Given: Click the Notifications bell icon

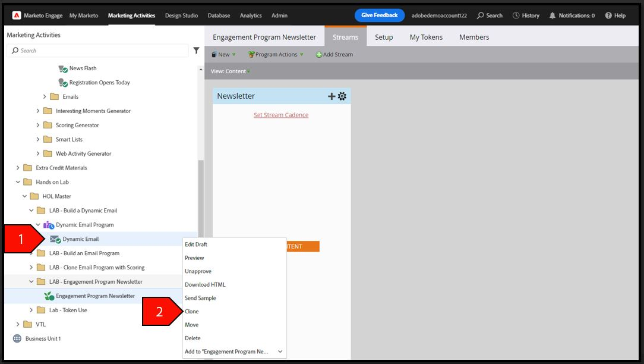Looking at the screenshot, I should point(553,15).
